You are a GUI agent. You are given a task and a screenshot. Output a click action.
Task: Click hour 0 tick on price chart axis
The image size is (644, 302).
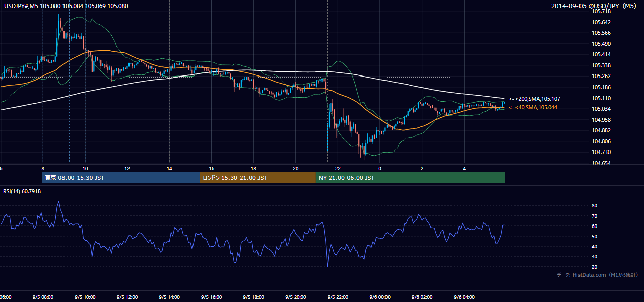click(380, 168)
